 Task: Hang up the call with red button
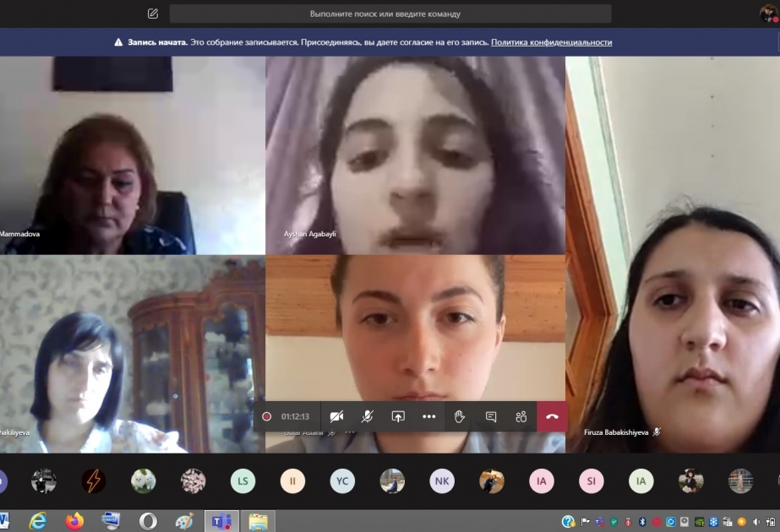pos(552,416)
